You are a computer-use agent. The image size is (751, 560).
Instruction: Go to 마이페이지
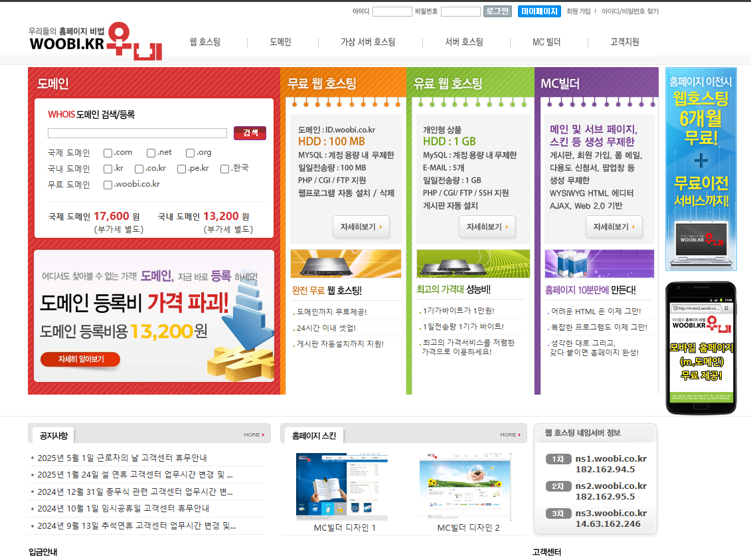[539, 11]
